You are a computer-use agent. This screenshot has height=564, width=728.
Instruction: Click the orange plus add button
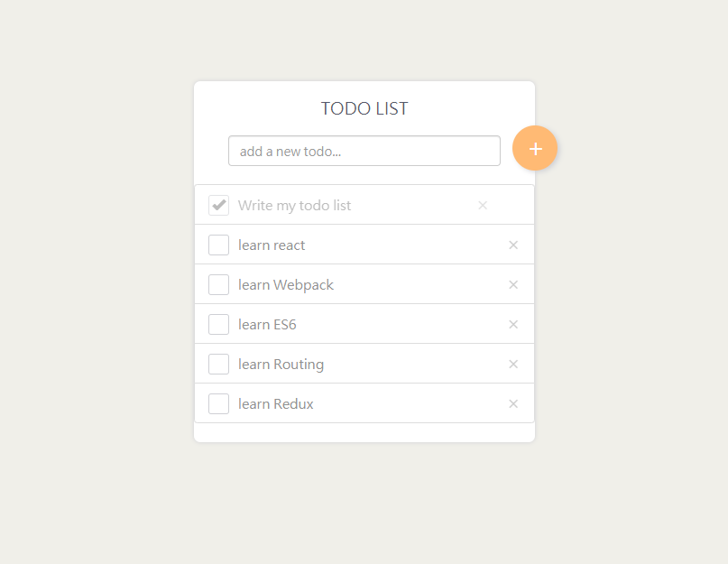(535, 148)
